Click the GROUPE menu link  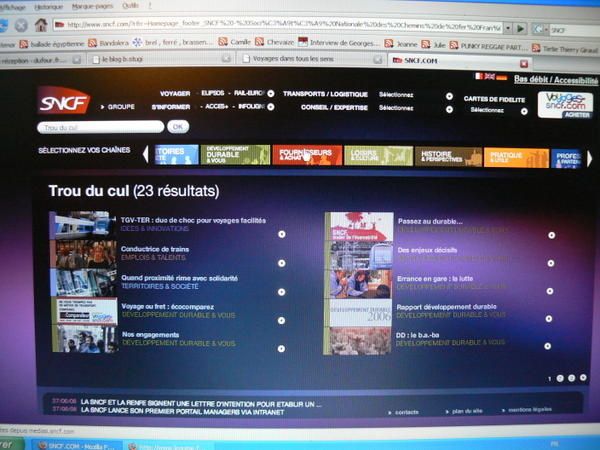118,107
